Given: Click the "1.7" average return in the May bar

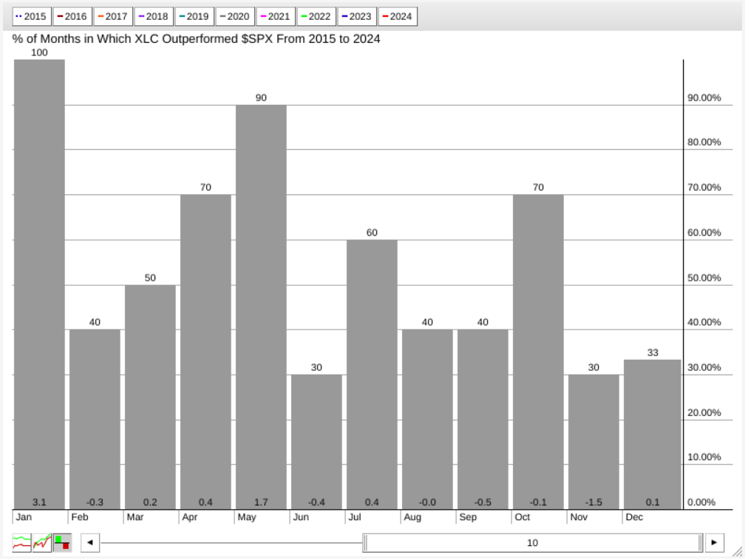Looking at the screenshot, I should [x=262, y=504].
